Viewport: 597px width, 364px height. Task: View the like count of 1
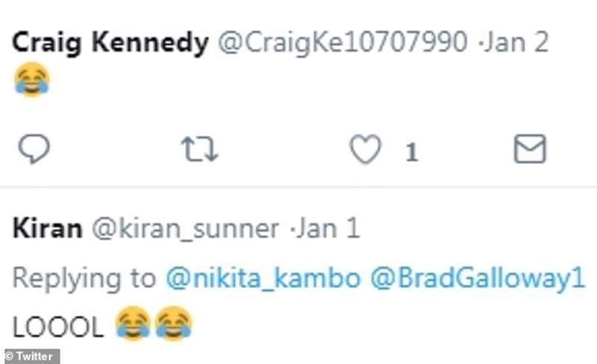click(x=411, y=153)
